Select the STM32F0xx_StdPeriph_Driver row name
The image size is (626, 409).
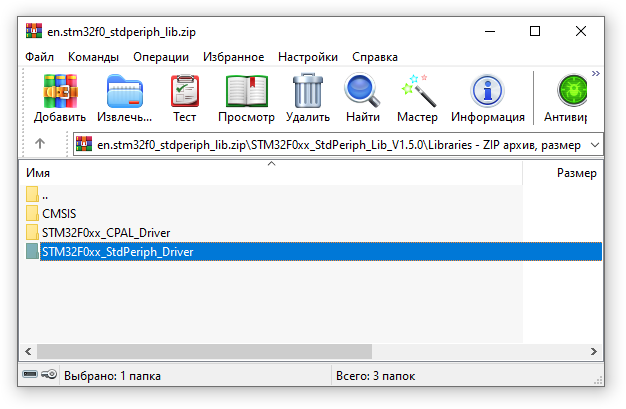[118, 252]
